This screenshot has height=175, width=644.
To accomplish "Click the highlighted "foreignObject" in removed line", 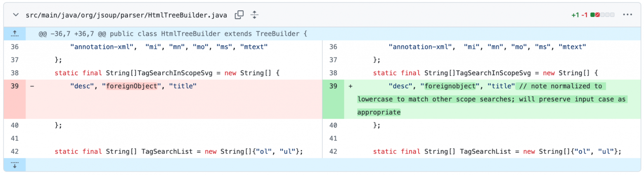I will [132, 86].
